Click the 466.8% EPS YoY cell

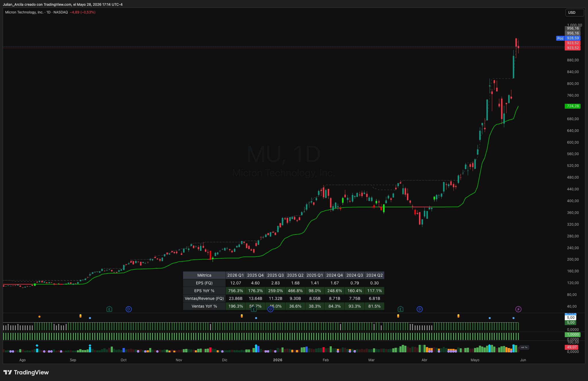(295, 291)
